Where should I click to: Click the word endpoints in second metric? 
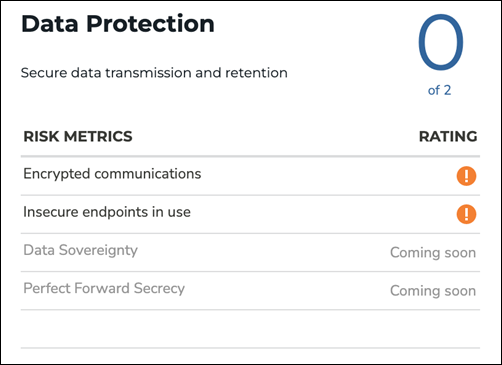click(x=115, y=213)
